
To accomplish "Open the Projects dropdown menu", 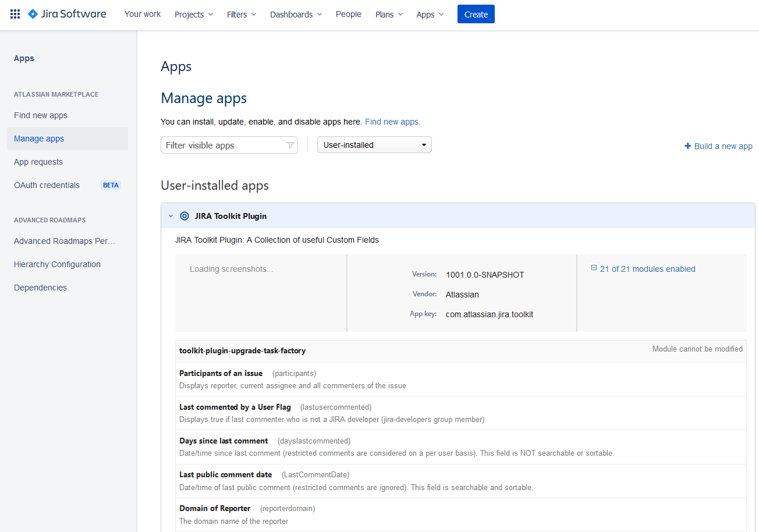I will click(x=194, y=15).
